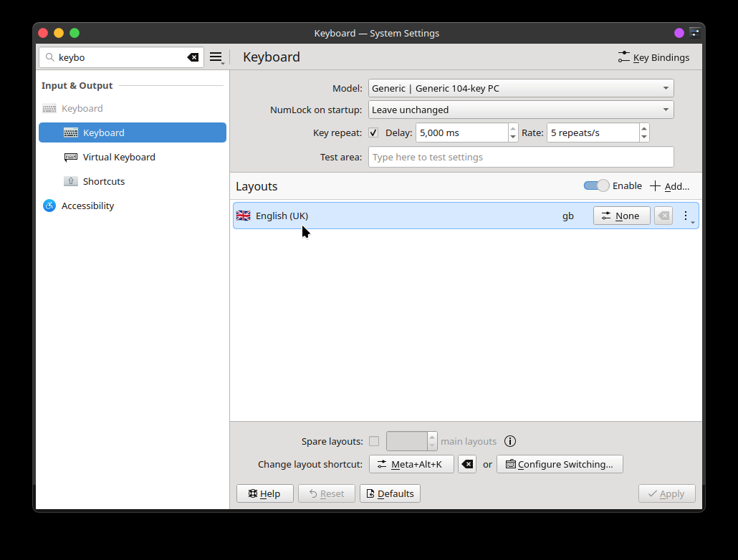Restore settings with Defaults button

tap(390, 493)
